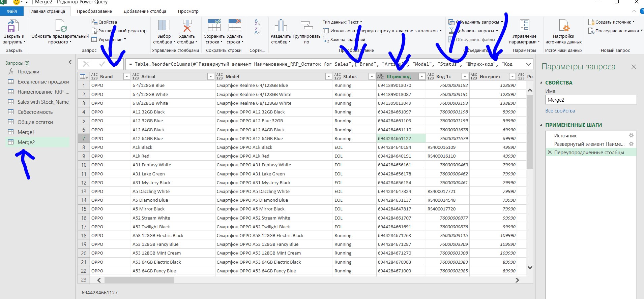Sort descending with the Z-A icon
Viewport: 644px width, 299px height.
tap(258, 31)
